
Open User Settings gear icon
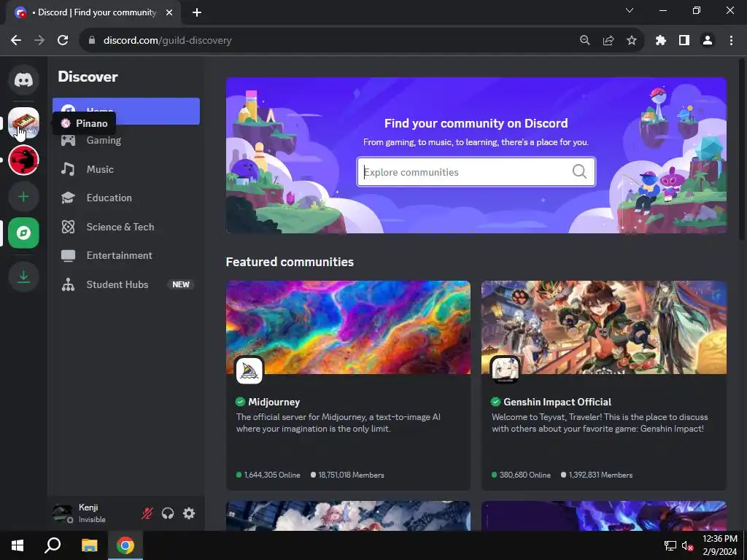pyautogui.click(x=189, y=513)
